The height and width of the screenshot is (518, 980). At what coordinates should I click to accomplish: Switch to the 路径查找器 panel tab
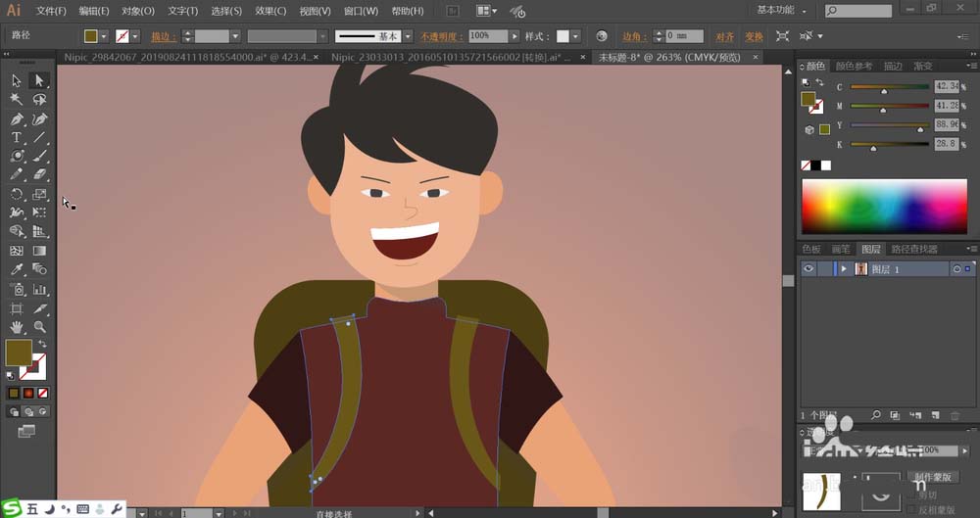(913, 250)
